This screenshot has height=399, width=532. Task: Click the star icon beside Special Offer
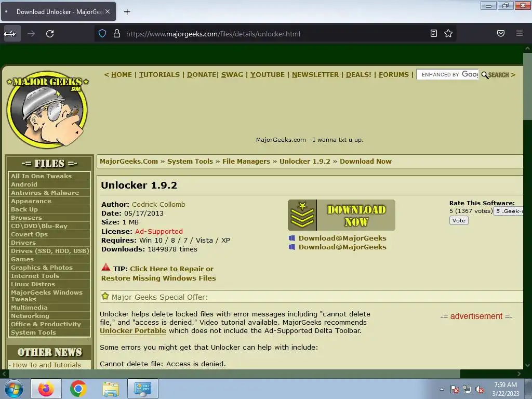coord(105,296)
